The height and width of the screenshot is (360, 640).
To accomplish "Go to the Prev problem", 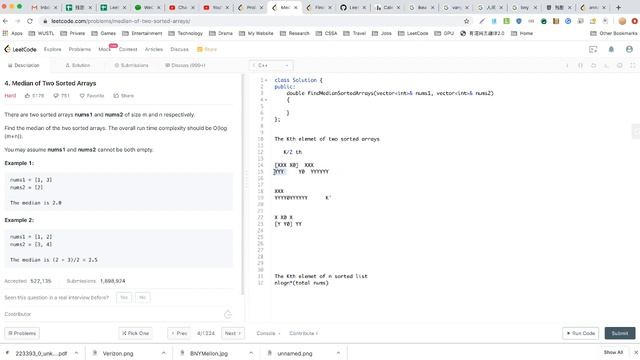I will 179,333.
